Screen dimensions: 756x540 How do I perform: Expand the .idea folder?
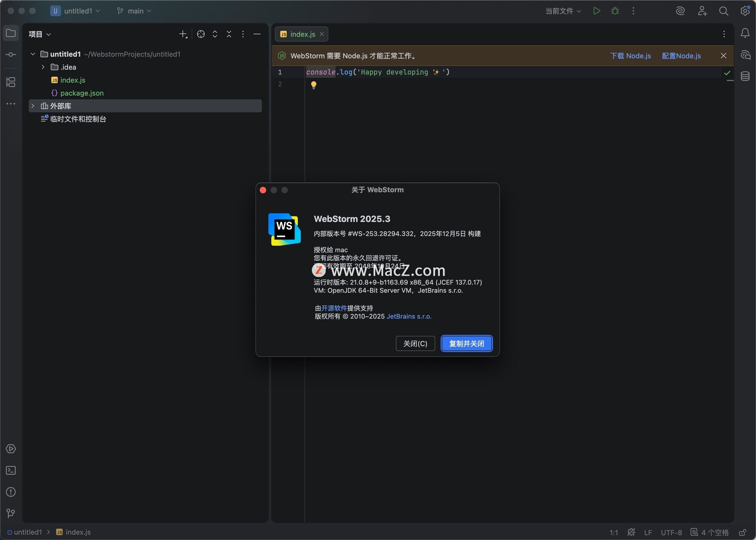[43, 67]
